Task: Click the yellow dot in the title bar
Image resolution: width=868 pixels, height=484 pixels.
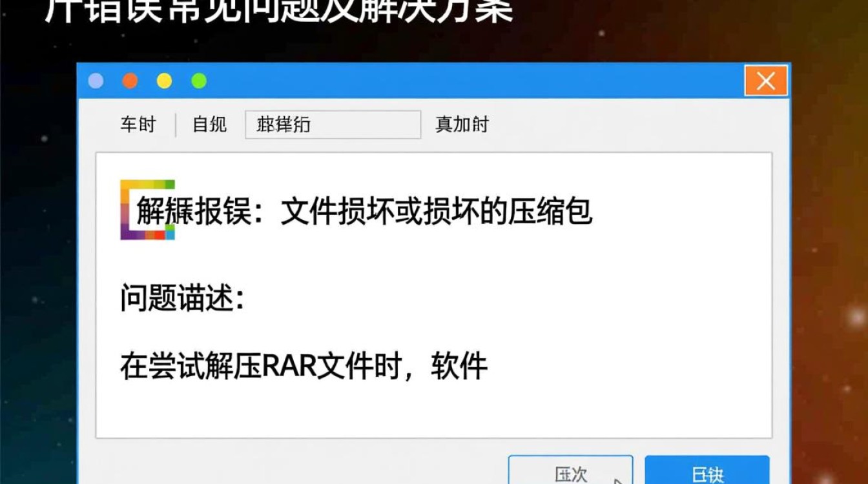Action: click(164, 81)
